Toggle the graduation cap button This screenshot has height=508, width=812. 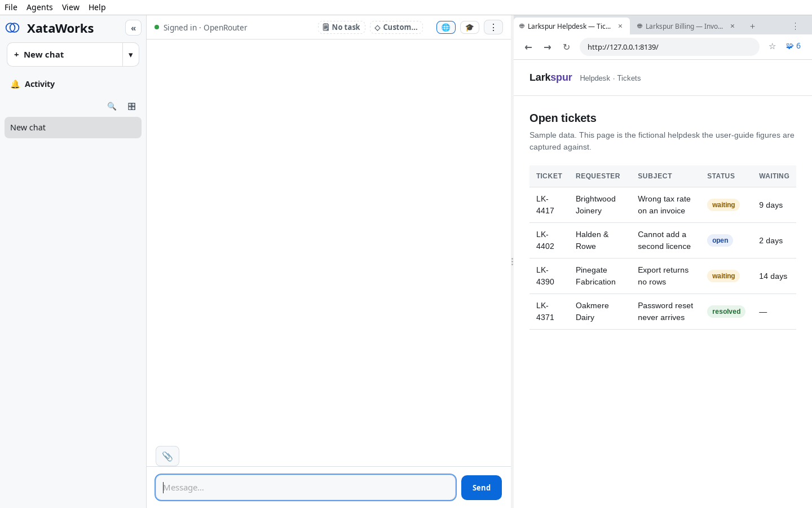pos(470,27)
